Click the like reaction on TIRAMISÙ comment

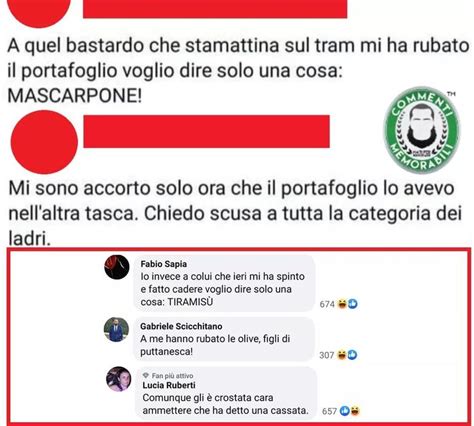tap(353, 304)
